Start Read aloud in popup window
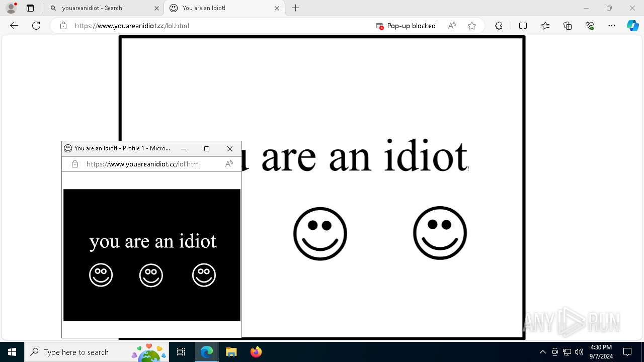This screenshot has height=362, width=644. click(229, 164)
